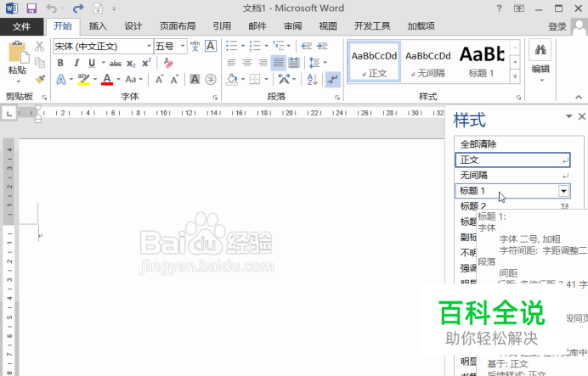The height and width of the screenshot is (376, 588).
Task: Toggle show paragraph marks
Action: pos(332,79)
